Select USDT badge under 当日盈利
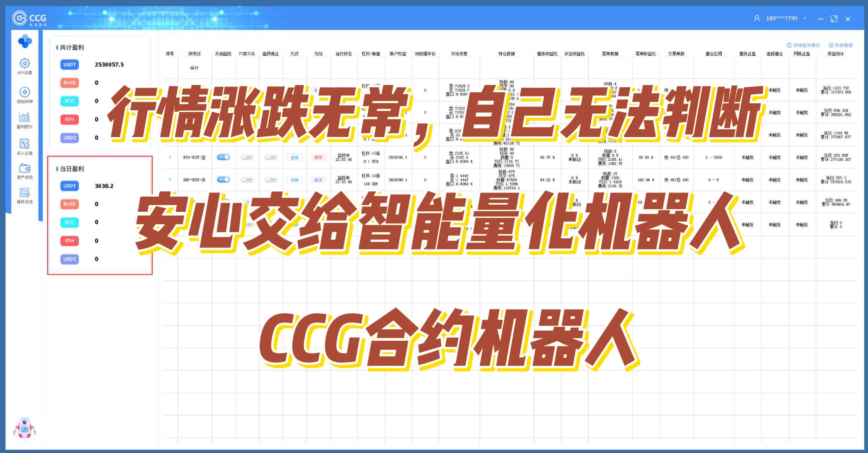 [x=70, y=186]
